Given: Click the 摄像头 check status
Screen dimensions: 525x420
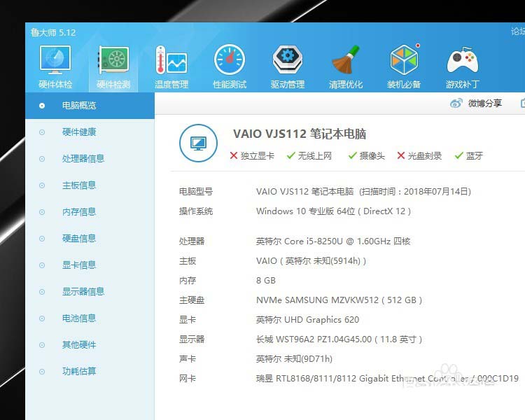Looking at the screenshot, I should (x=367, y=155).
